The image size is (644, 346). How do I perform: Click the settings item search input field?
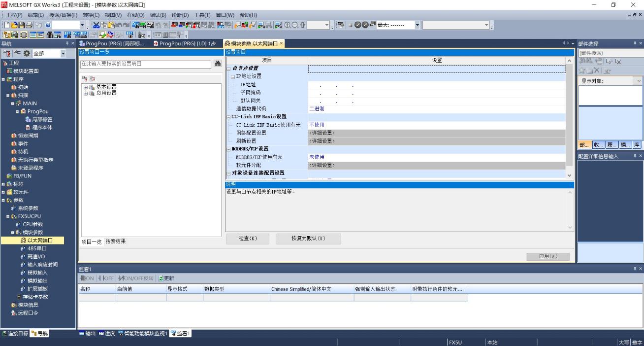[x=146, y=64]
